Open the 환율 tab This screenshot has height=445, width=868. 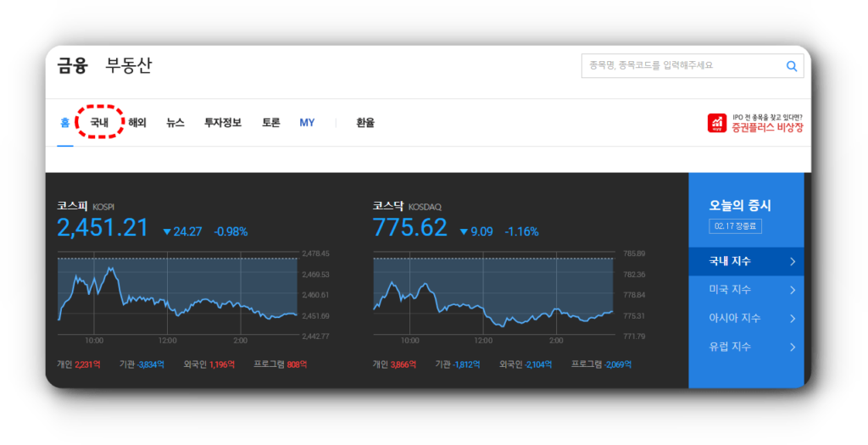365,123
